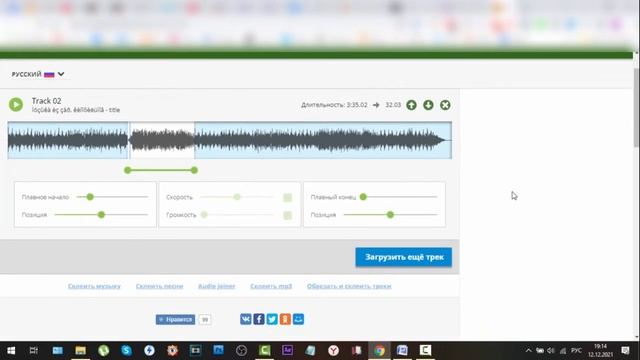Open the Склеить музыку link
This screenshot has width=640, height=360.
[94, 286]
